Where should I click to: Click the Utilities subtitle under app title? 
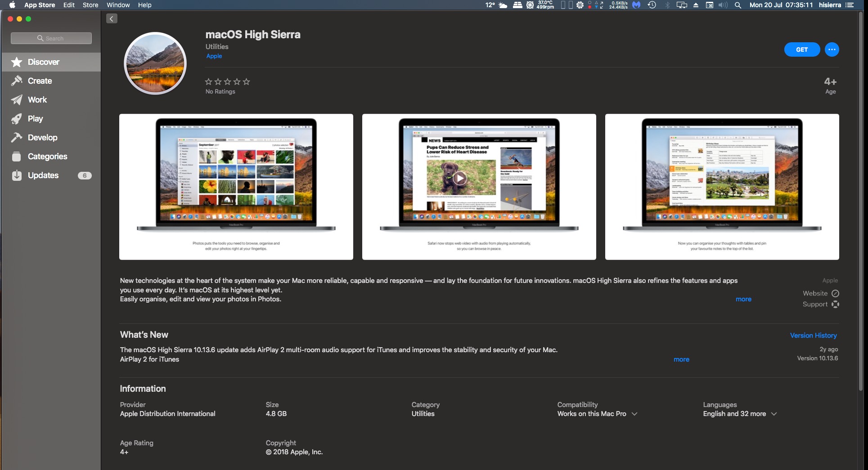click(217, 47)
